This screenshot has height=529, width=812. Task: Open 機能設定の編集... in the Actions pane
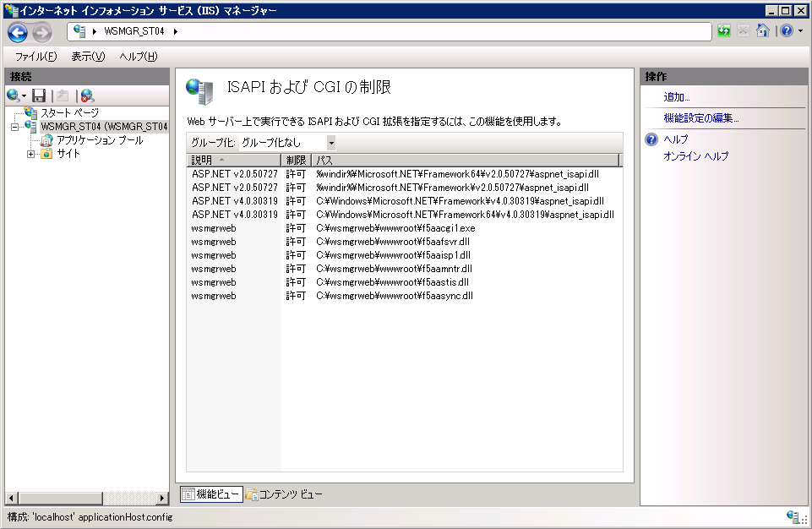[701, 118]
